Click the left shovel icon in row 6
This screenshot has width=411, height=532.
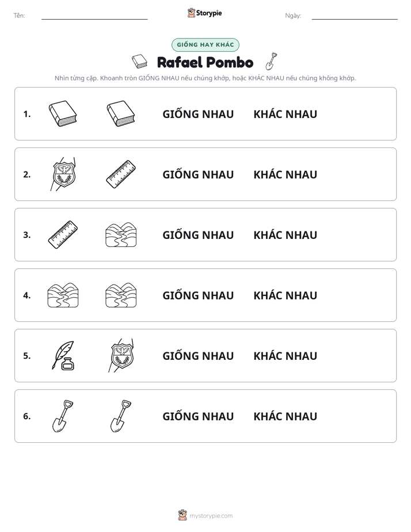pyautogui.click(x=63, y=416)
